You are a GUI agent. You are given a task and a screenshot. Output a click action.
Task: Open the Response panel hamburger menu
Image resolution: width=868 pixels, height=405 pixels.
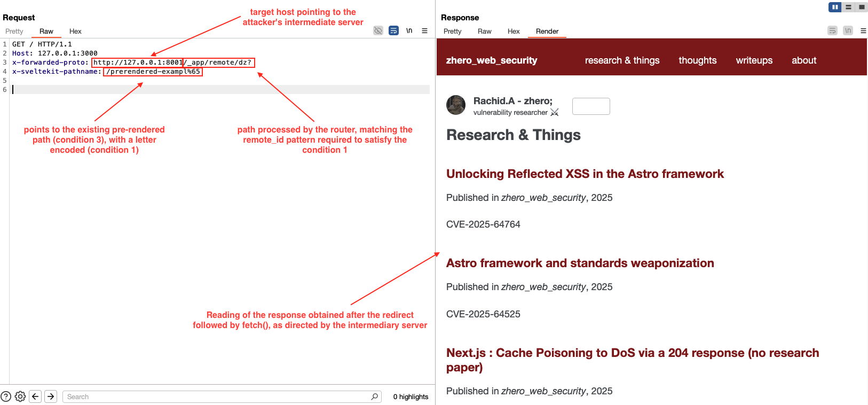point(863,30)
